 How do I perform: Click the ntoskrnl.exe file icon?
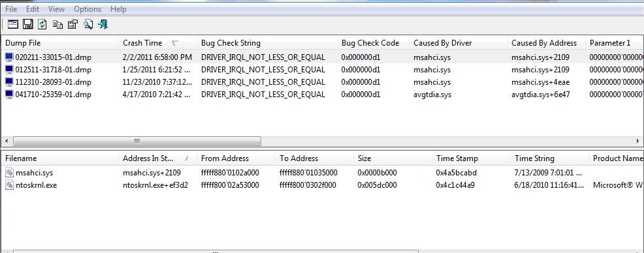pyautogui.click(x=9, y=185)
